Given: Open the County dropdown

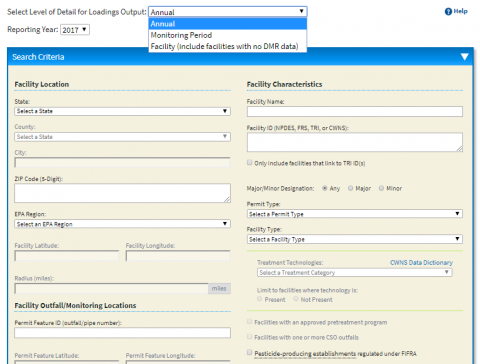Looking at the screenshot, I should tap(122, 137).
